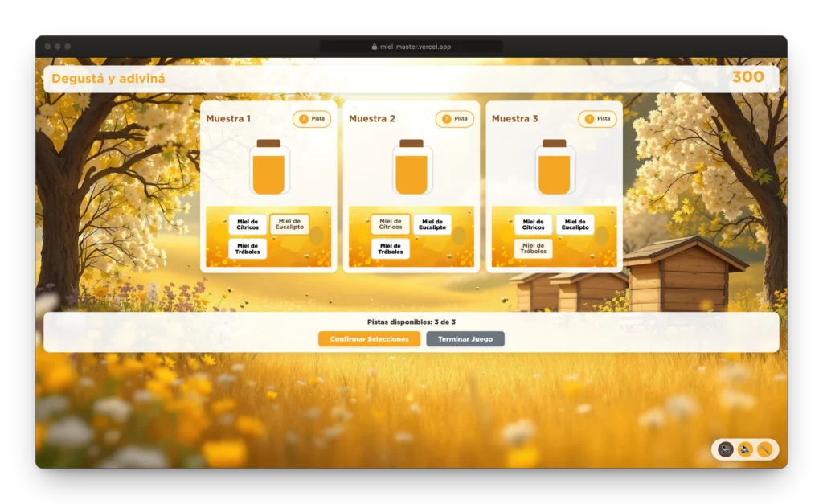Choose Miel de Eucalipto for Muestra 2
The width and height of the screenshot is (823, 504).
pyautogui.click(x=432, y=225)
